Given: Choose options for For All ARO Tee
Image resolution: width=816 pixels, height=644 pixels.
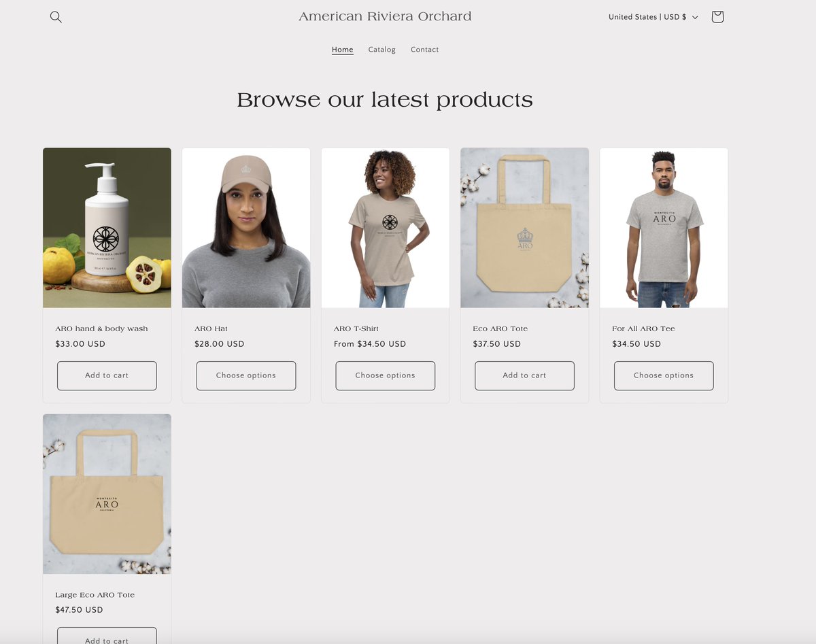Looking at the screenshot, I should click(664, 375).
